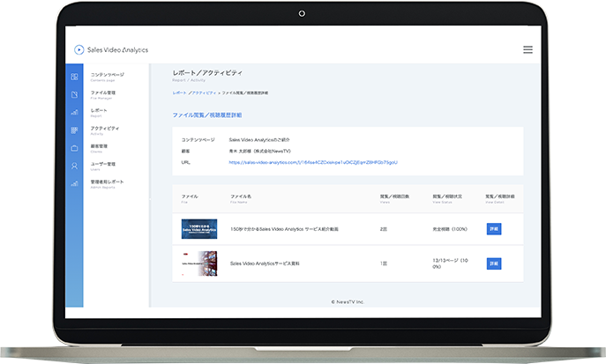
Task: Open the sales-video-analytics.com URL link
Action: [313, 162]
